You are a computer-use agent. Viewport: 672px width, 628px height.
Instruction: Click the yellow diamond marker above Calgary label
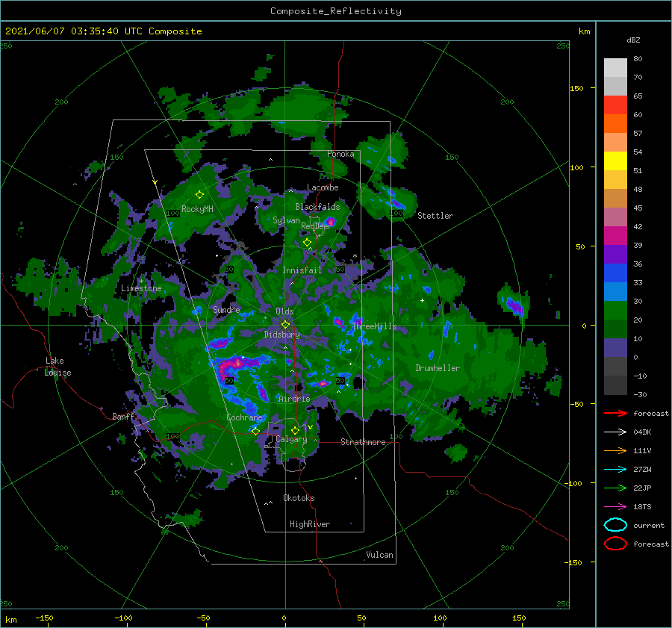[295, 430]
